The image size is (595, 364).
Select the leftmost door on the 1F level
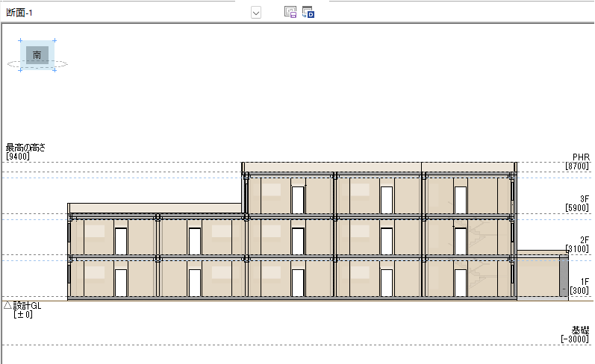[121, 283]
